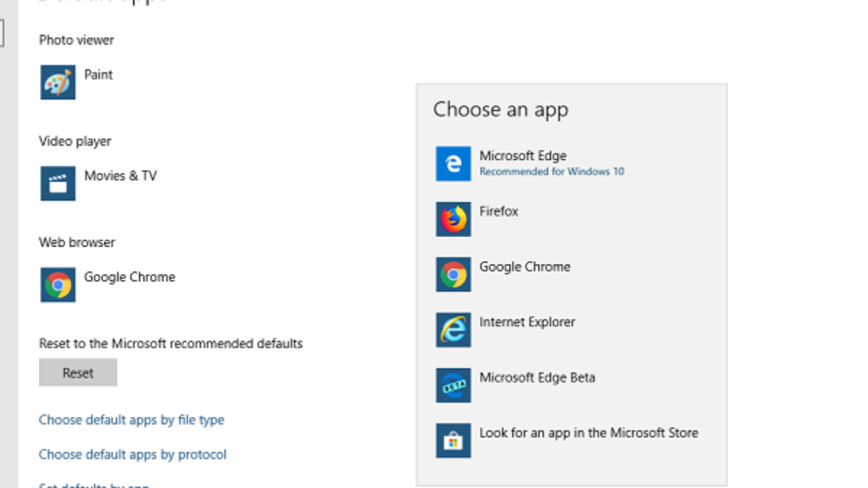The width and height of the screenshot is (868, 488).
Task: Open Choose default apps by file type
Action: pyautogui.click(x=132, y=420)
